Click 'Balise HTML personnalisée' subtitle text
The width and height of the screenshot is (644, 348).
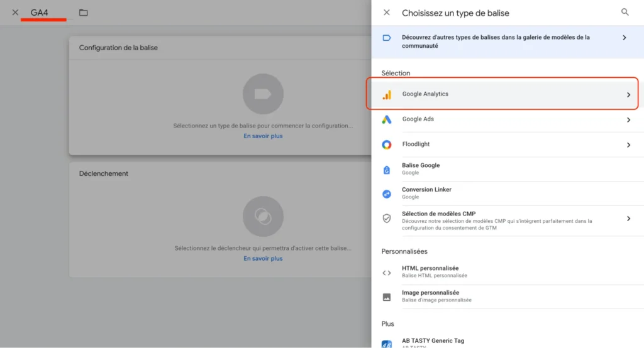[x=434, y=275]
